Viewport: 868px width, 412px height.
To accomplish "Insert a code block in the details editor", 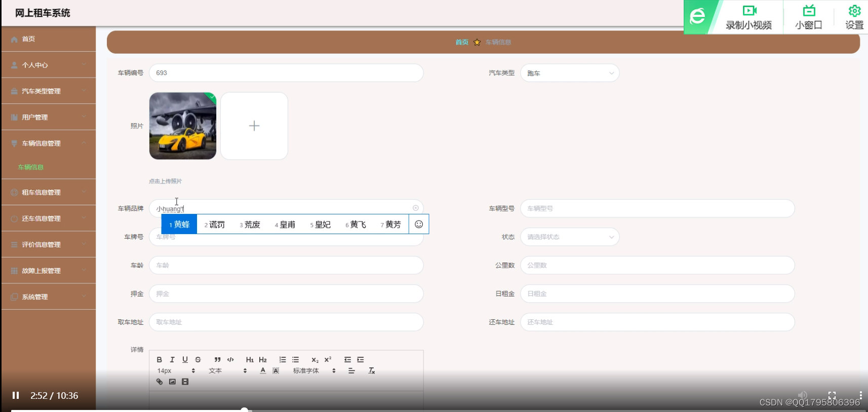I will point(230,360).
